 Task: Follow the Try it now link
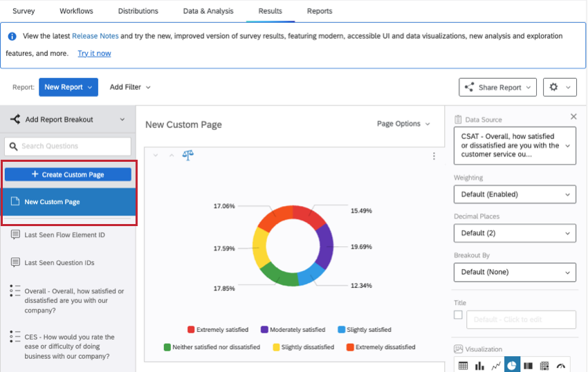(x=94, y=53)
